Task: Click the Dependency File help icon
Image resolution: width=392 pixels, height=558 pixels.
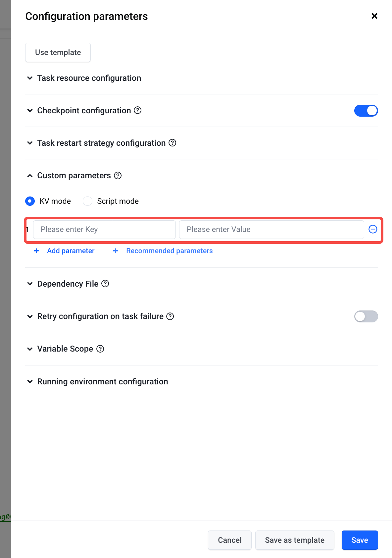Action: [x=105, y=284]
